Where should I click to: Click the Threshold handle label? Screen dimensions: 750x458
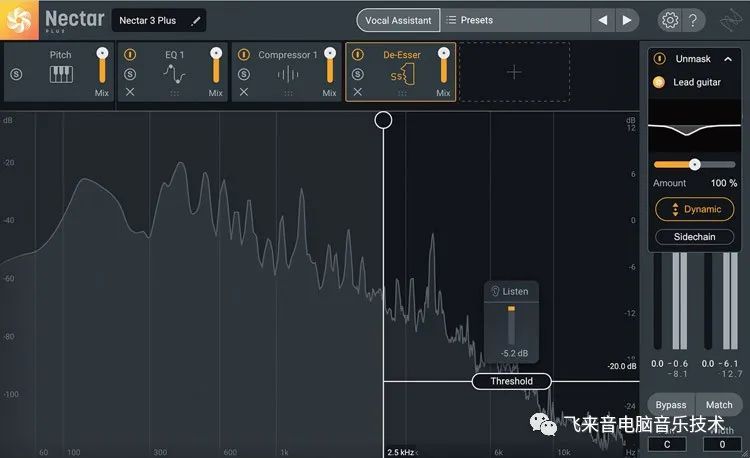coord(511,382)
